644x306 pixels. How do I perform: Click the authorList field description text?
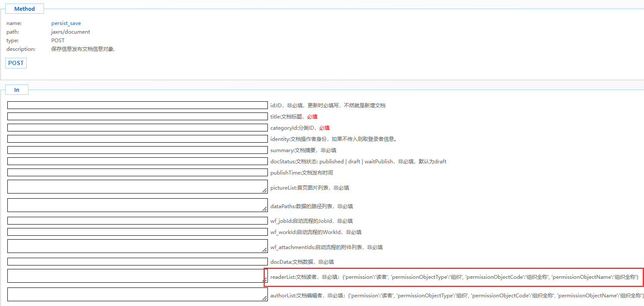tap(457, 296)
